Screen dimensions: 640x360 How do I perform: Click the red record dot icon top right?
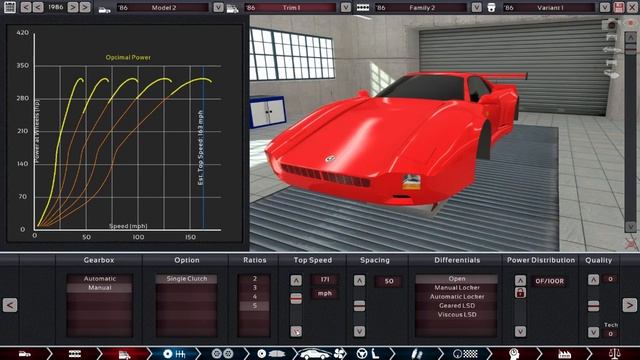pos(631,24)
